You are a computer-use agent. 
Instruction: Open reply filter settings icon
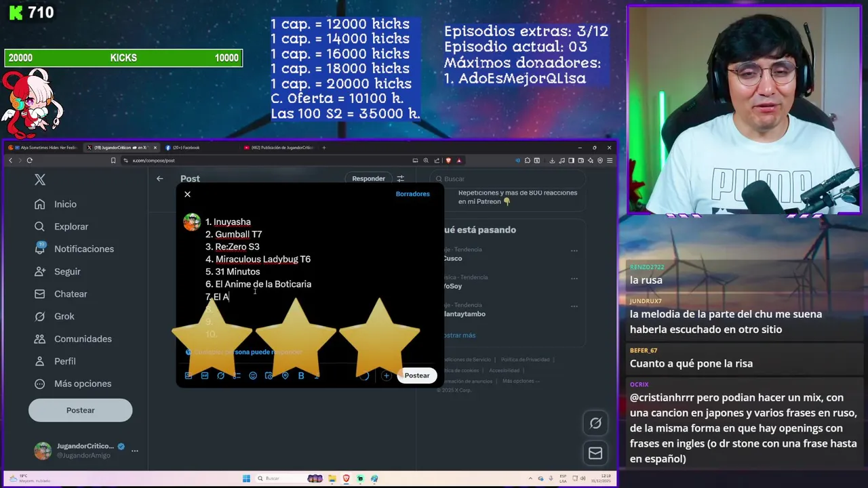pos(400,178)
